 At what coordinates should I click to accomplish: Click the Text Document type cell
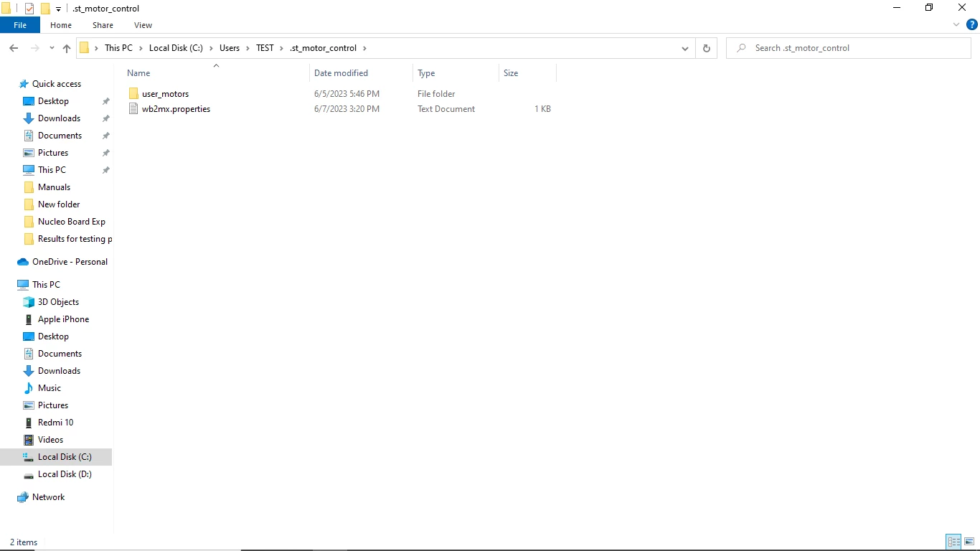[446, 109]
